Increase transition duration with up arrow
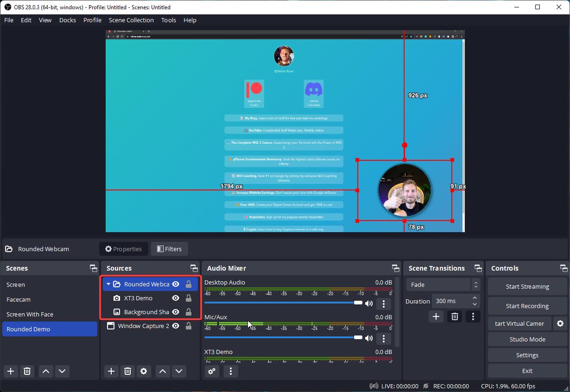The height and width of the screenshot is (392, 570). point(475,298)
